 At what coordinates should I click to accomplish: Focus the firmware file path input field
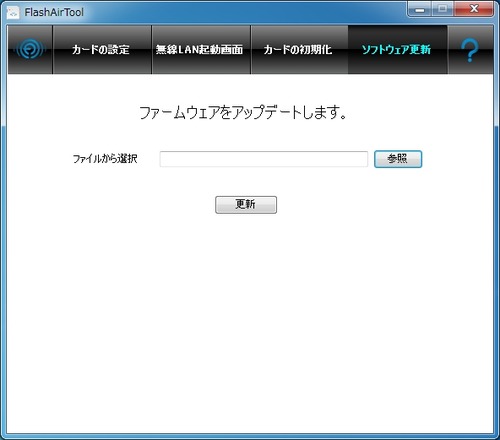(263, 159)
